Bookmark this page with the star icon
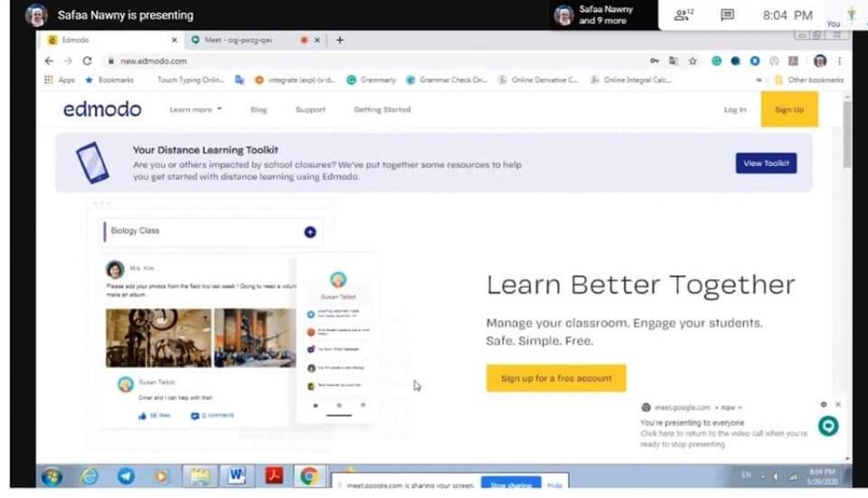The height and width of the screenshot is (498, 868). coord(693,61)
